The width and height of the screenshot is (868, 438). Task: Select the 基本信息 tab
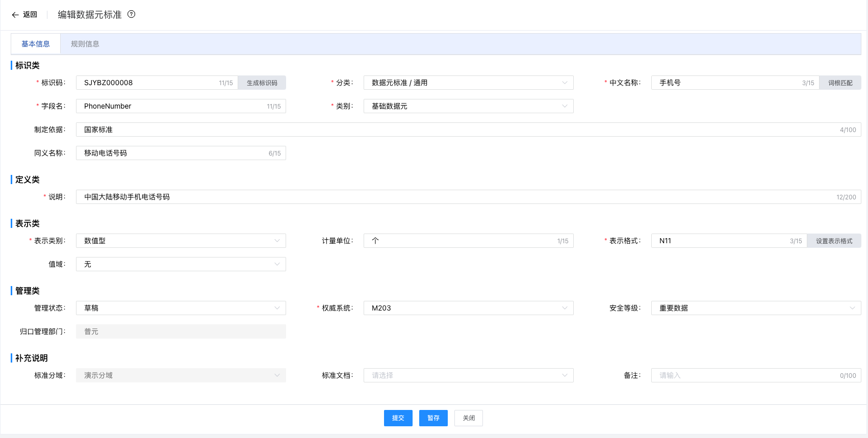tap(36, 44)
